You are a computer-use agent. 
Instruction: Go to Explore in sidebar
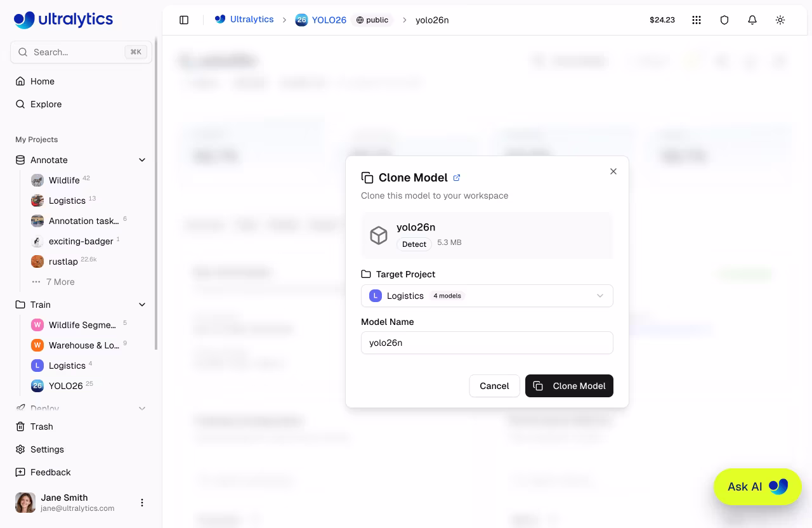tap(46, 104)
